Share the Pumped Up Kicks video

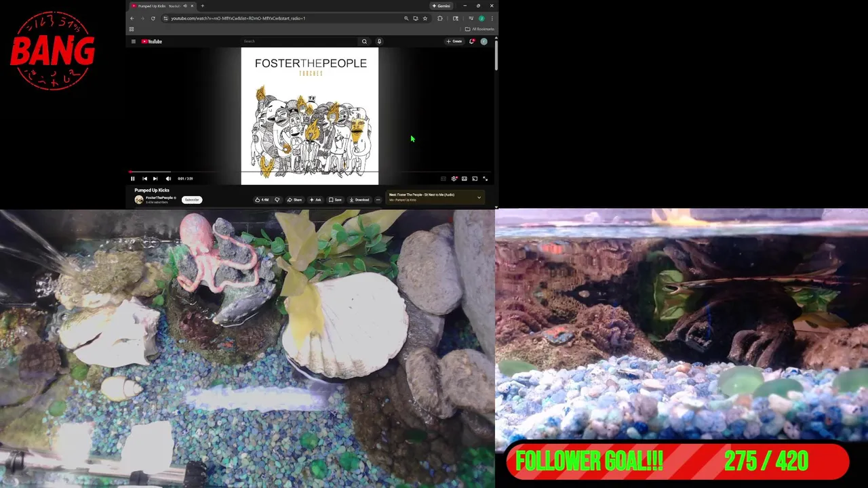click(x=294, y=200)
